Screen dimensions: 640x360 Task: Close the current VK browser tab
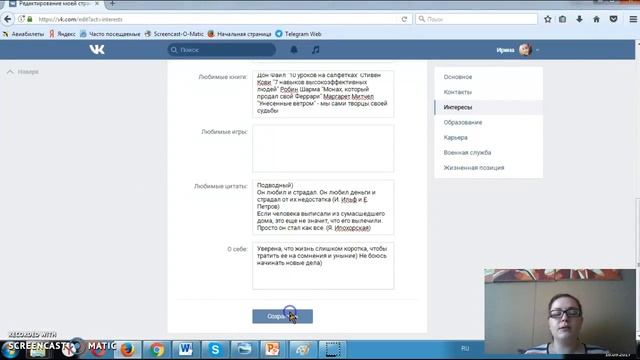tap(97, 4)
